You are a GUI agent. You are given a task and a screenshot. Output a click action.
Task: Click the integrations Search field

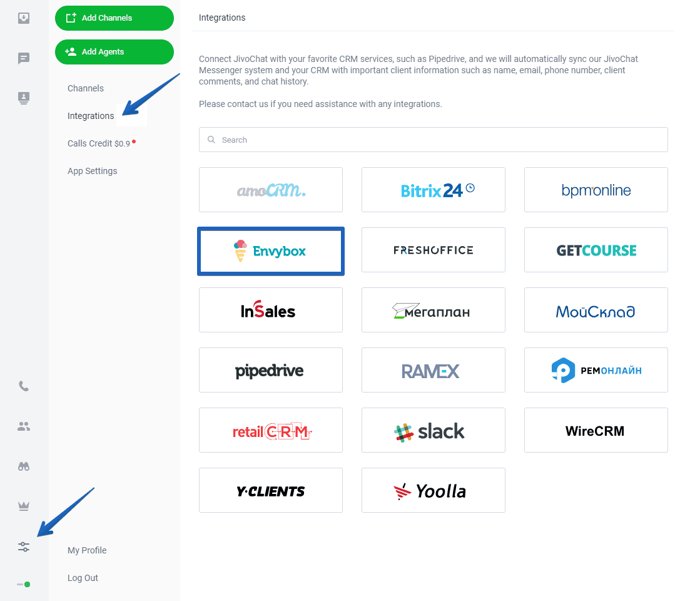coord(433,140)
